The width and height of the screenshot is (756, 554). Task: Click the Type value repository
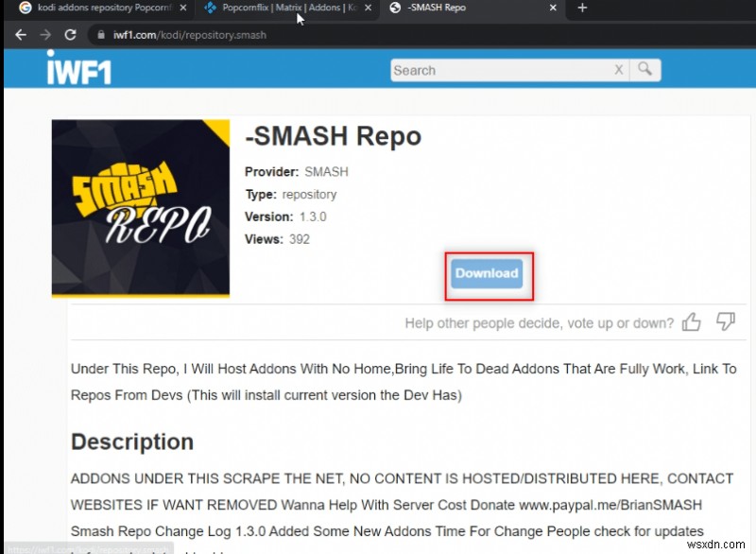(309, 195)
